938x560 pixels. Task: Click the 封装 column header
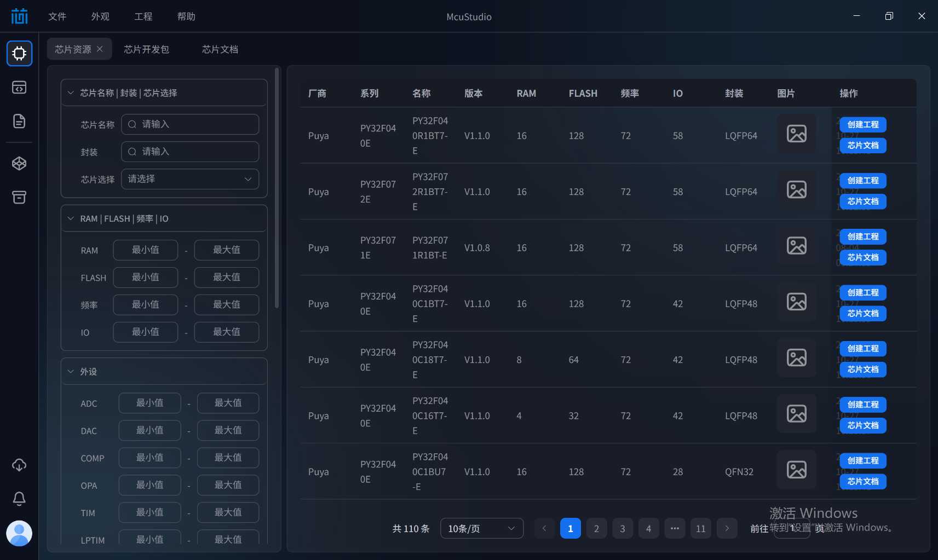click(734, 94)
